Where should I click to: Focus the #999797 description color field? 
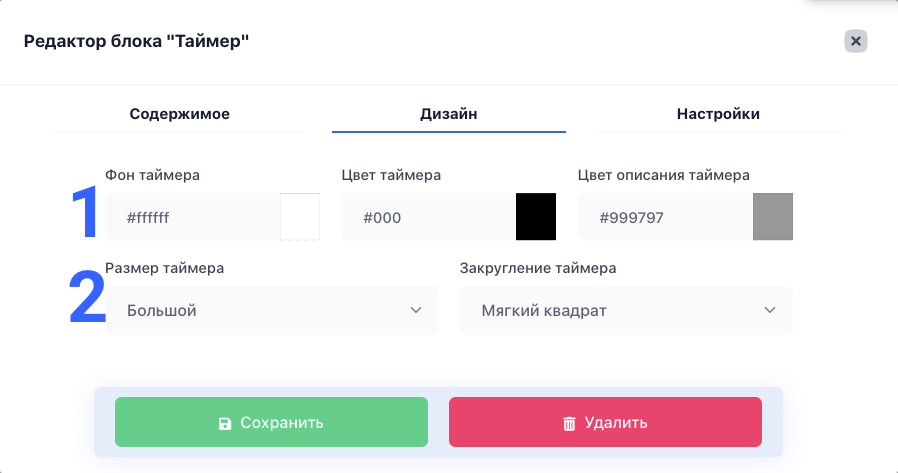pyautogui.click(x=665, y=217)
